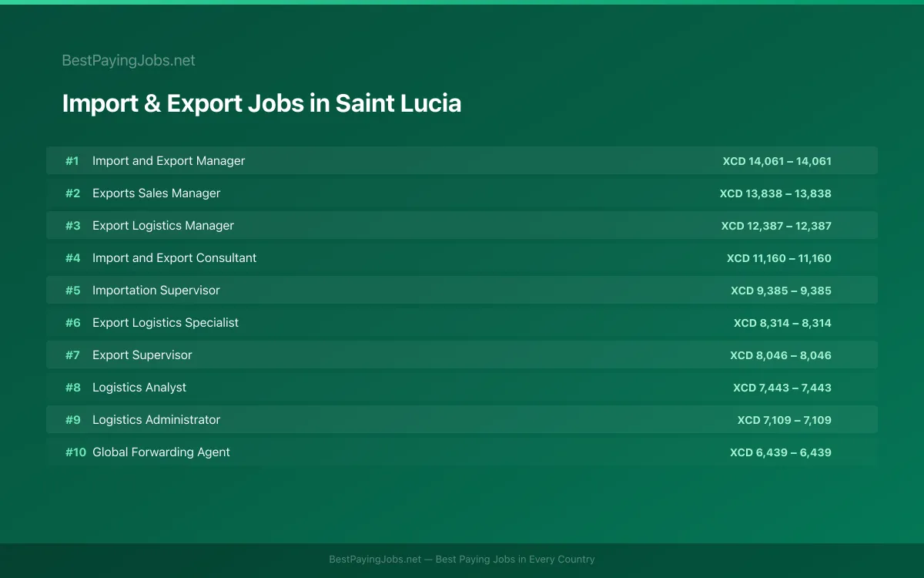
Task: Click the salary XCD 6,439 – 6,439
Action: 781,452
